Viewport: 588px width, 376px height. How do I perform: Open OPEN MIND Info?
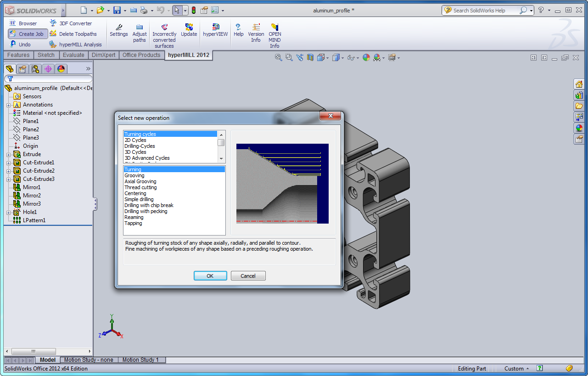274,36
